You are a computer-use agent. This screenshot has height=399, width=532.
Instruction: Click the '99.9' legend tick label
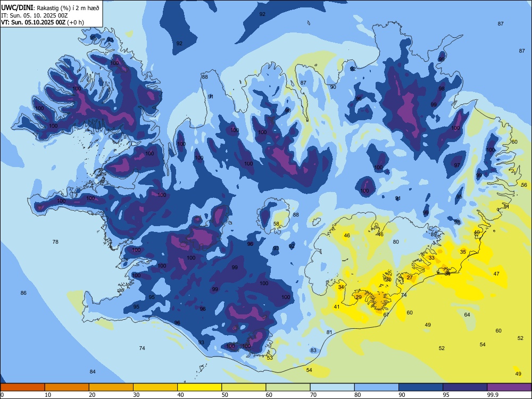(493, 395)
